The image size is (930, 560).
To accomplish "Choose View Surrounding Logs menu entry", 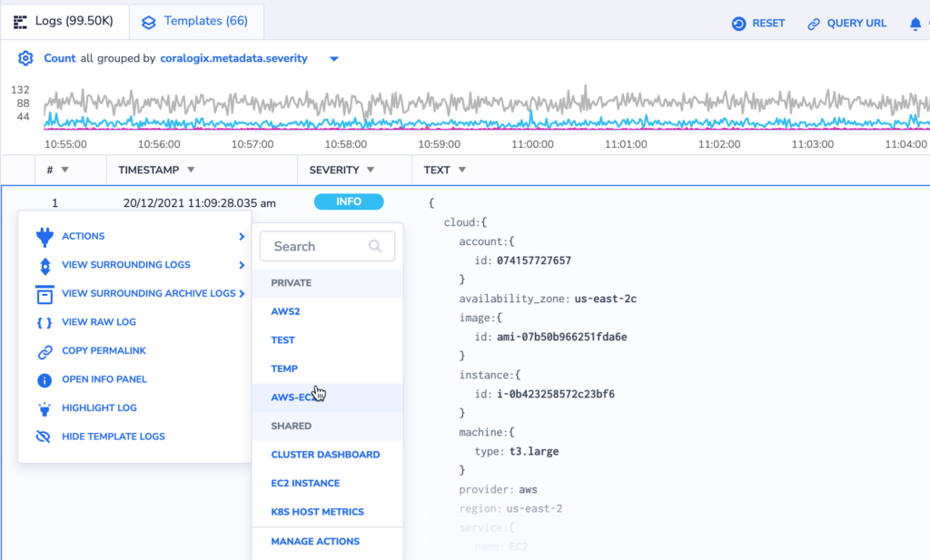I will (x=125, y=264).
